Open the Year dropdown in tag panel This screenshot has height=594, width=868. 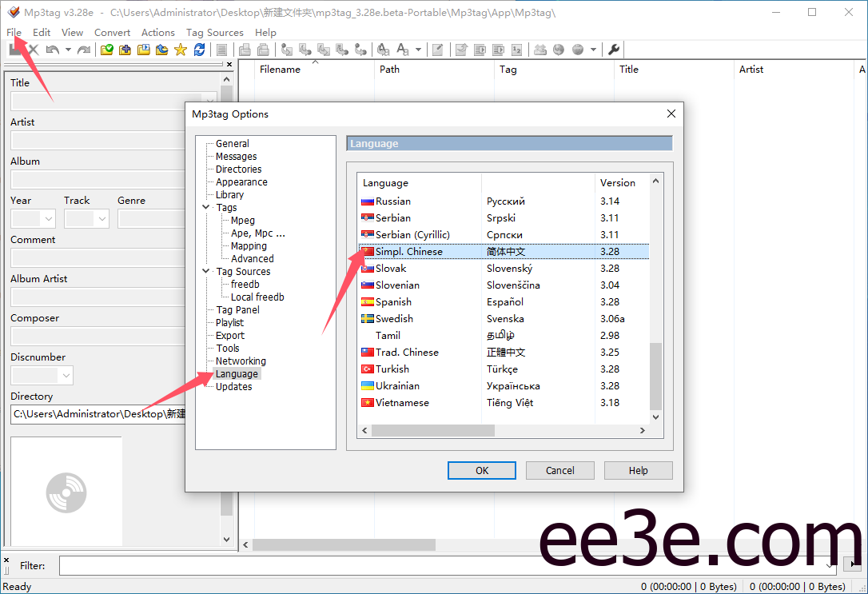click(47, 218)
